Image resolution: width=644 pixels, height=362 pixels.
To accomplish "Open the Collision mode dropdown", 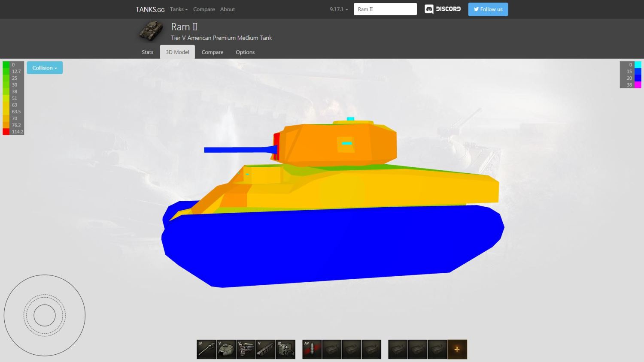I will (45, 68).
